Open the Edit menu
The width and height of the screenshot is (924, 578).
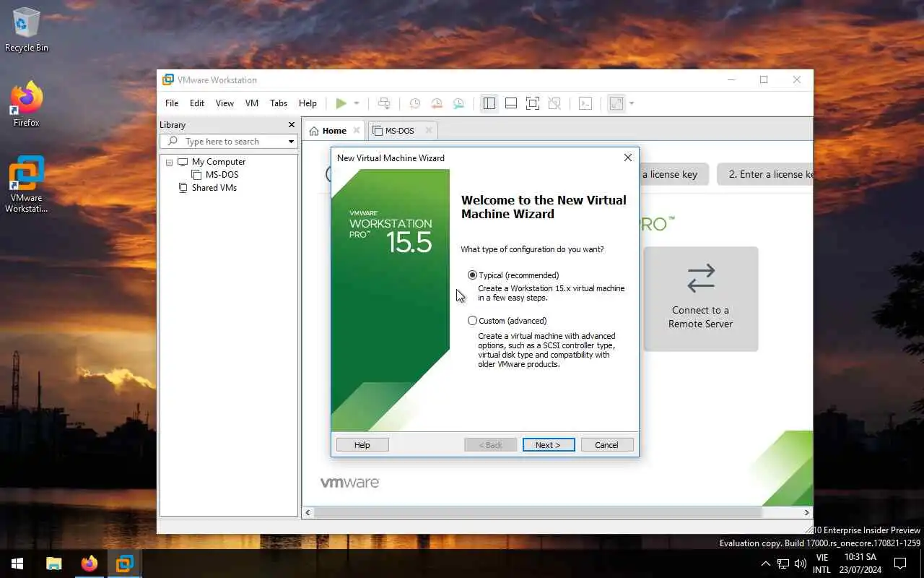point(197,103)
